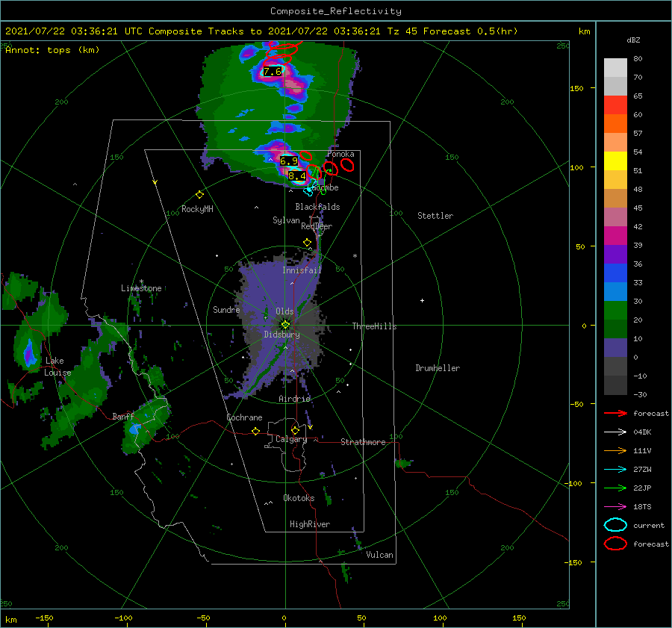Screen dimensions: 672x628
Task: Click the 6.9 storm top label
Action: [288, 161]
